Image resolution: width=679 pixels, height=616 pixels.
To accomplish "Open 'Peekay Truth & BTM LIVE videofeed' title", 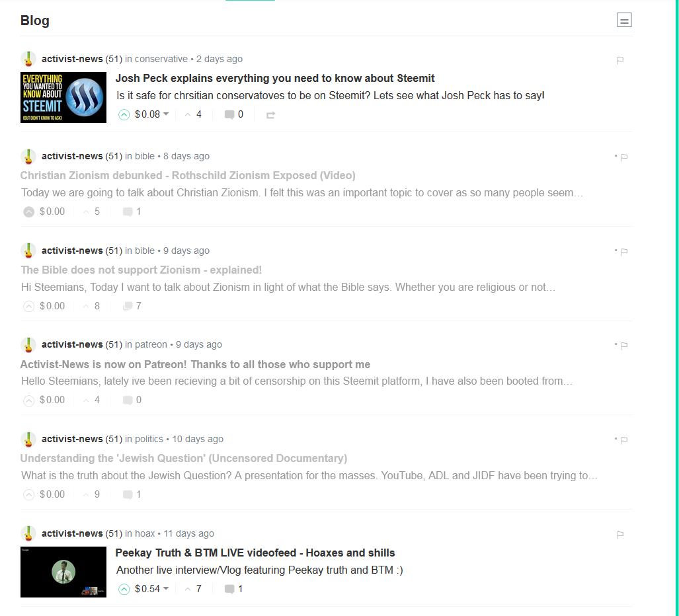I will 255,553.
